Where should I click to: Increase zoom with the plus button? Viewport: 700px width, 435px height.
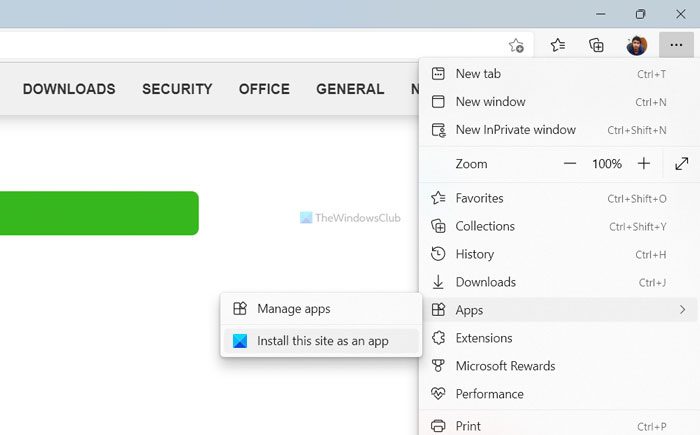click(644, 163)
